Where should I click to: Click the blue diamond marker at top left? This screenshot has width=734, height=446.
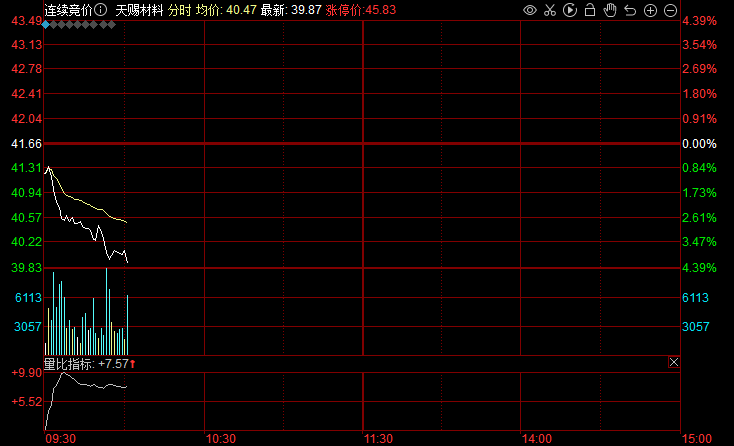pyautogui.click(x=46, y=23)
